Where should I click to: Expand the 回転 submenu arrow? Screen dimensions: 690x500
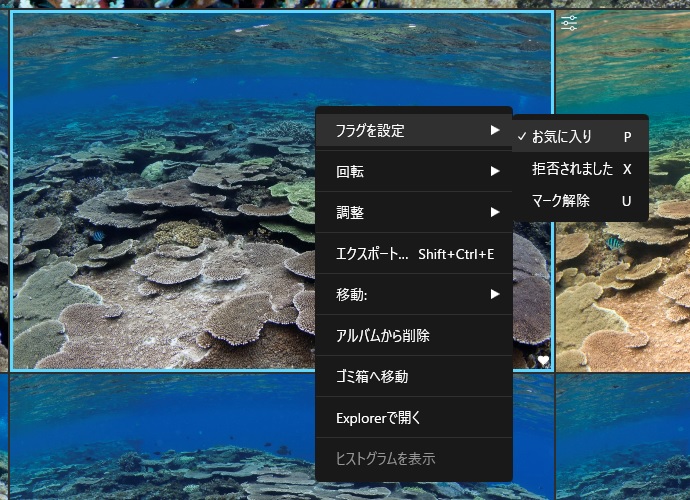(x=495, y=171)
